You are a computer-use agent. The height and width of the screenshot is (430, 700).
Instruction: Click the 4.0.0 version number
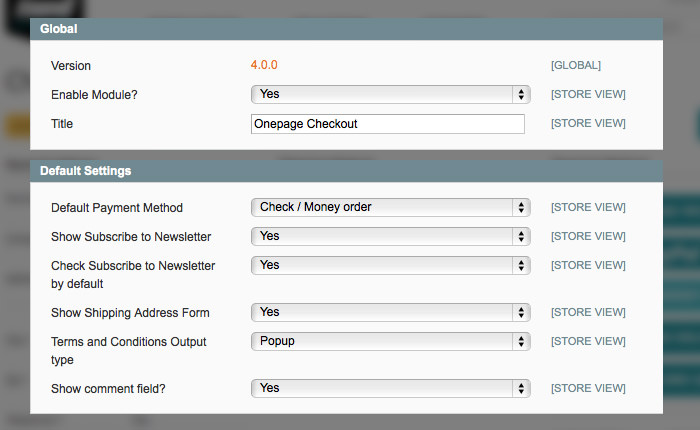click(264, 65)
